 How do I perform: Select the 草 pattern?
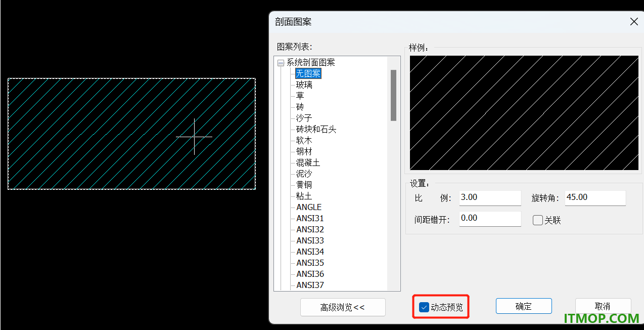pyautogui.click(x=300, y=96)
